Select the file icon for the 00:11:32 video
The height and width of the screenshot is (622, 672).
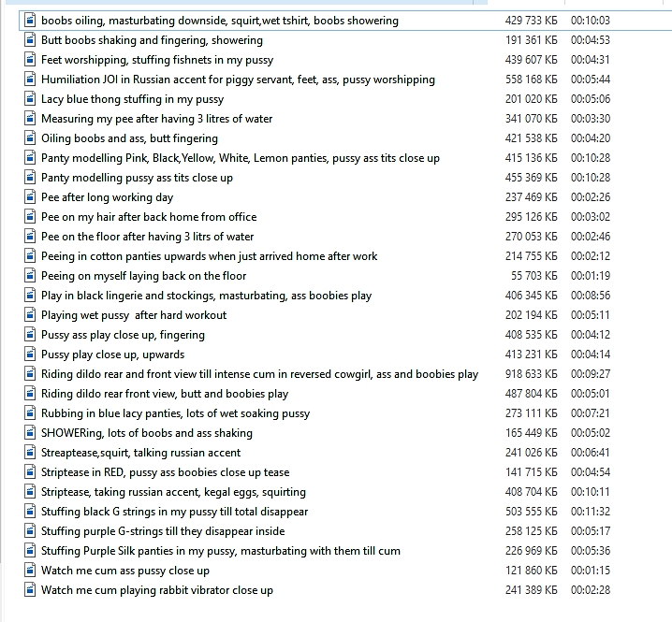click(x=29, y=512)
